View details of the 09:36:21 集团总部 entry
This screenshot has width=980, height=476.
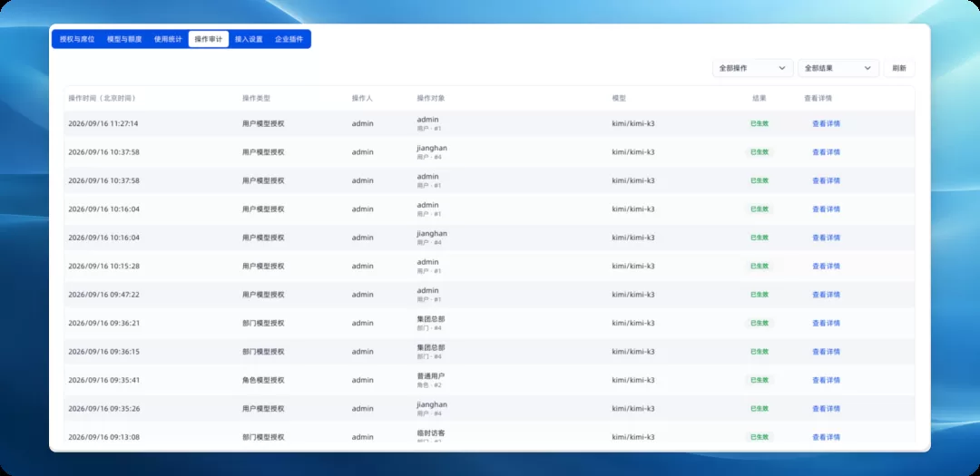826,324
